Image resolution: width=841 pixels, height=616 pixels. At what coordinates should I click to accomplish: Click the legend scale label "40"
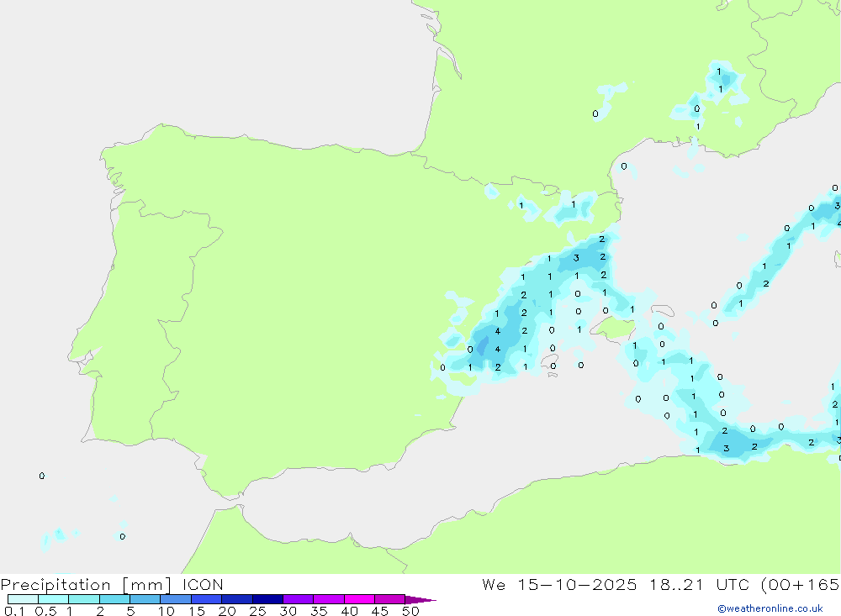point(350,611)
